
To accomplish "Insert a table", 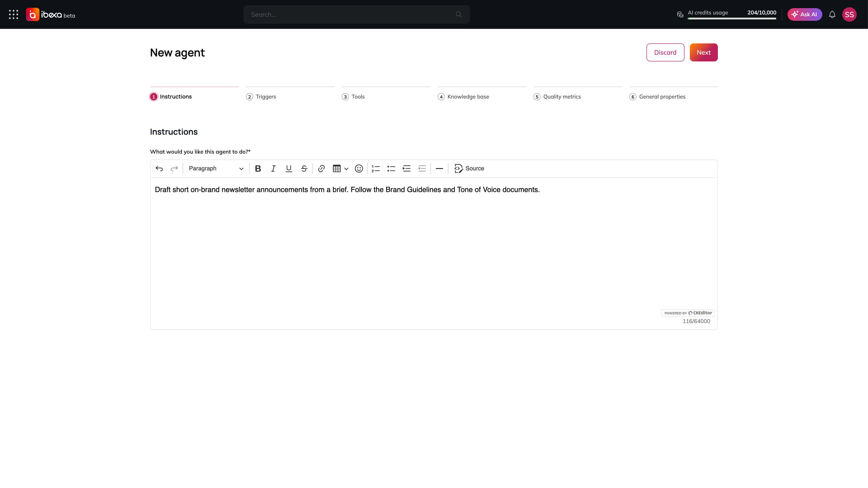I will pyautogui.click(x=337, y=168).
